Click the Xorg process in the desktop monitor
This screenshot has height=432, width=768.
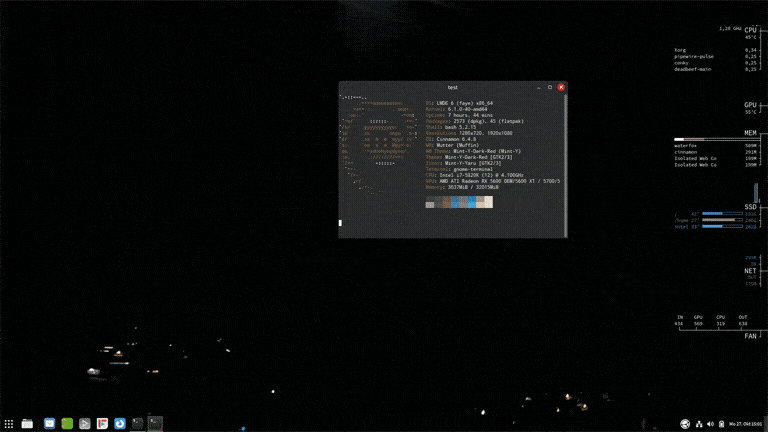[680, 50]
